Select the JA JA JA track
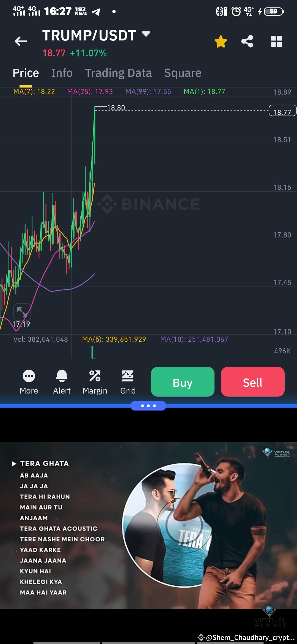 click(x=34, y=486)
